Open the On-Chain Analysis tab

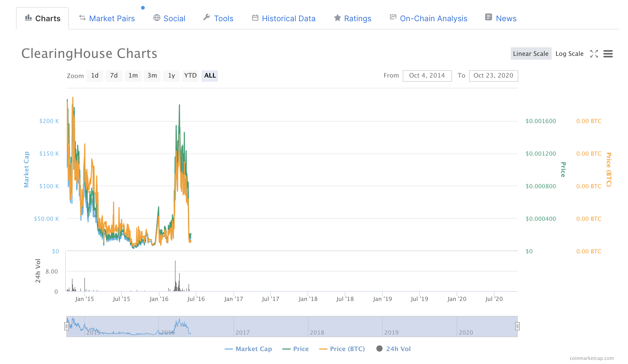pos(433,18)
